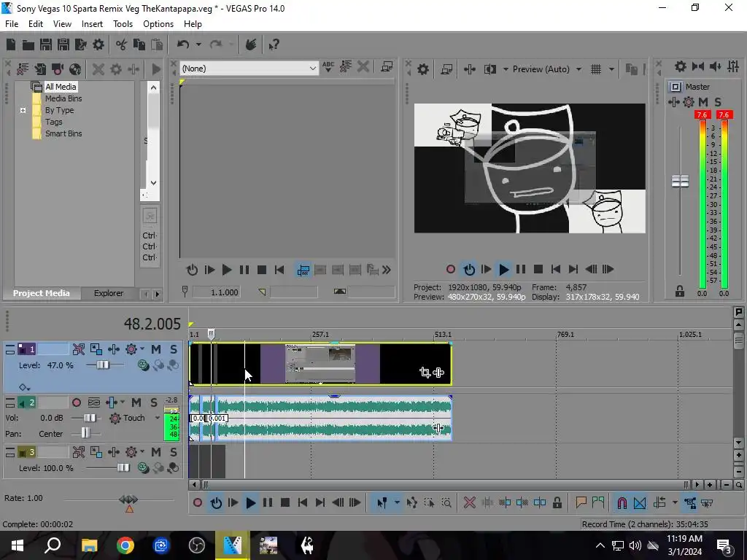This screenshot has width=747, height=560.
Task: Open Touch automation mode dropdown
Action: 157,418
